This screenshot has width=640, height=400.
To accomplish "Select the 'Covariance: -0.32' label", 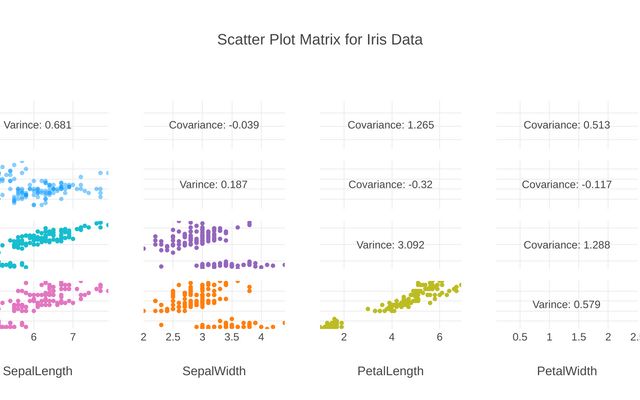I will [390, 185].
